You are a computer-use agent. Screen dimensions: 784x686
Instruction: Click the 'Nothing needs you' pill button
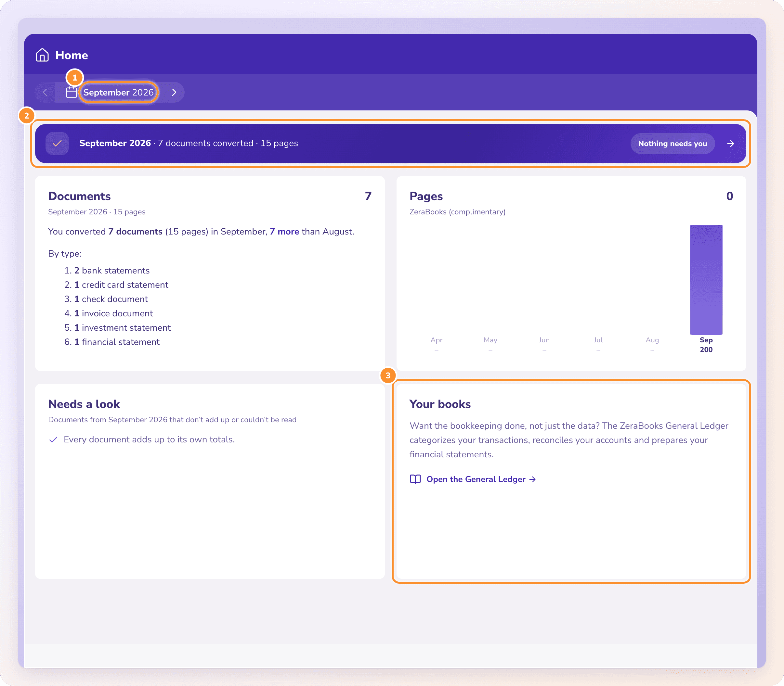(672, 144)
